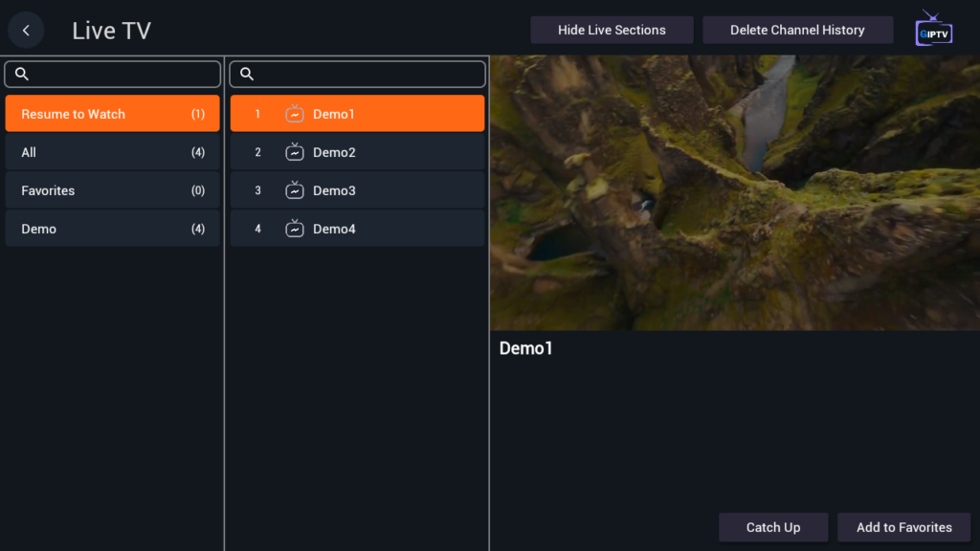
Task: Focus the category search field
Action: pyautogui.click(x=124, y=75)
